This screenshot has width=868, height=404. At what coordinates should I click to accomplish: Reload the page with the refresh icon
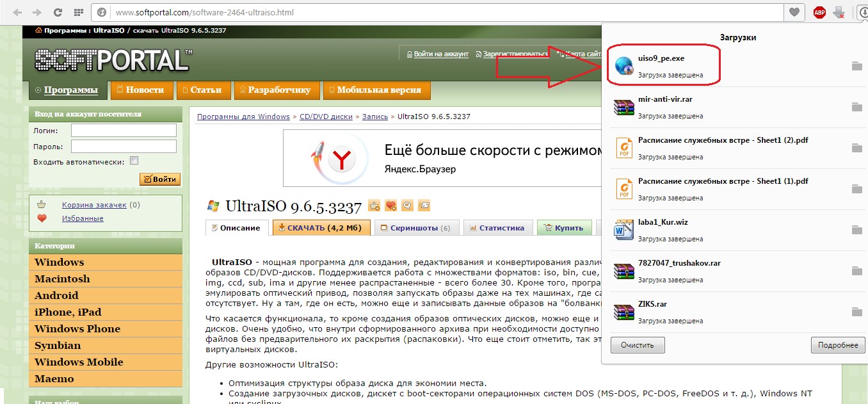[x=58, y=12]
